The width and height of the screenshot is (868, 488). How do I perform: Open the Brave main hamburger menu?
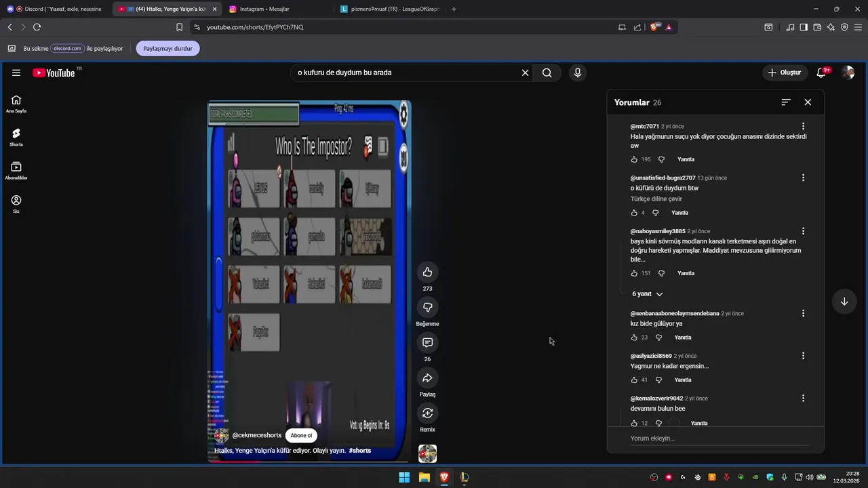click(858, 27)
